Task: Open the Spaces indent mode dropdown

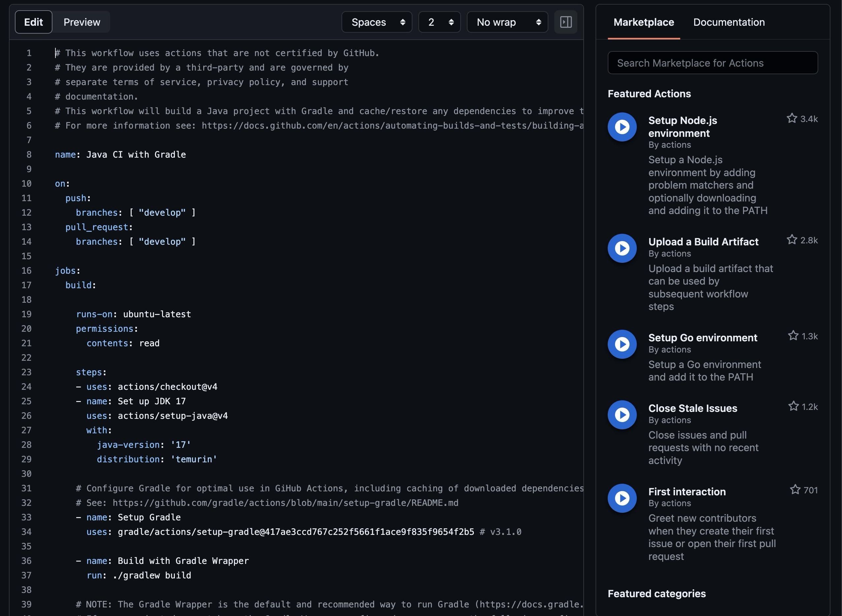Action: point(377,22)
